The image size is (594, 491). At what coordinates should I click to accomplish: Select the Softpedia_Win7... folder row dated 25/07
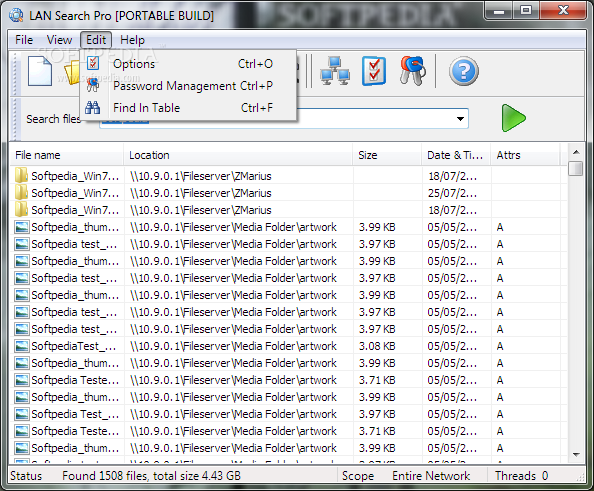[288, 193]
